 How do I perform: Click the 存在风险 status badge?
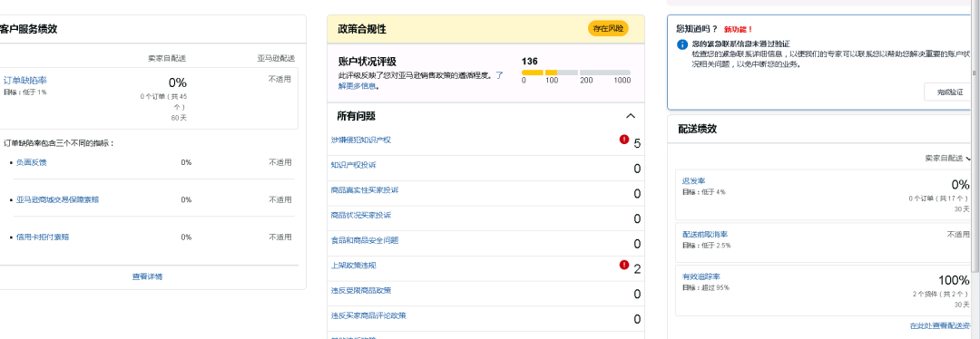click(x=607, y=29)
